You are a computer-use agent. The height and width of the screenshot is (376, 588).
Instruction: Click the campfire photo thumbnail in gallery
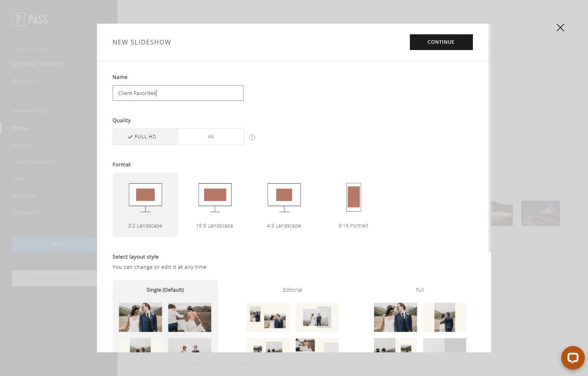click(x=541, y=213)
